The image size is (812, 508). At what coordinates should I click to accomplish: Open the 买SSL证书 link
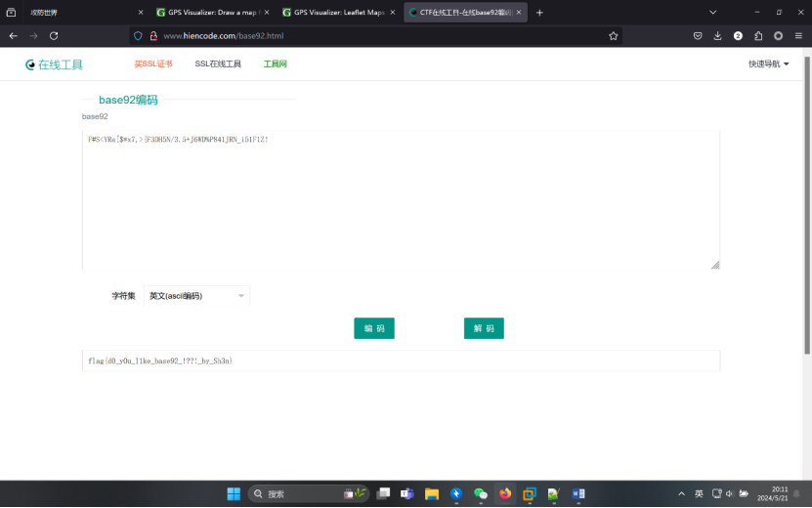pyautogui.click(x=153, y=64)
